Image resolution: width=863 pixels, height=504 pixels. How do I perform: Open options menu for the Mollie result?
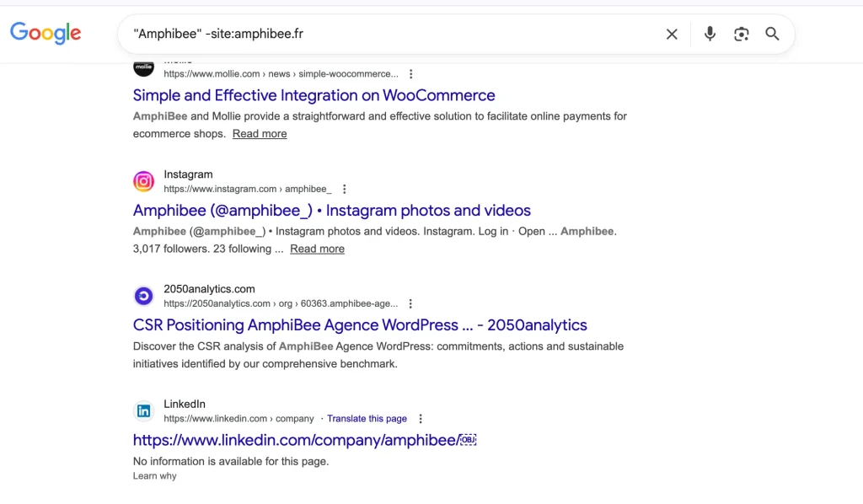(x=410, y=73)
